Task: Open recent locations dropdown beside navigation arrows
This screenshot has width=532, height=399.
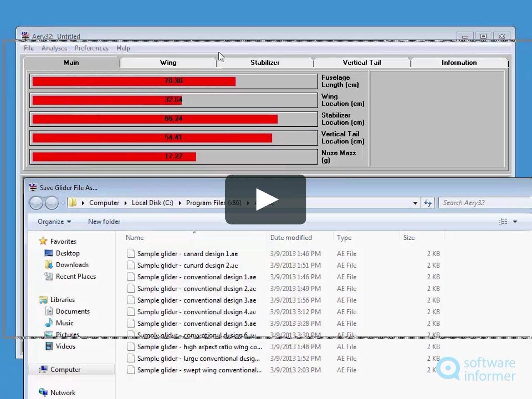Action: click(x=63, y=203)
